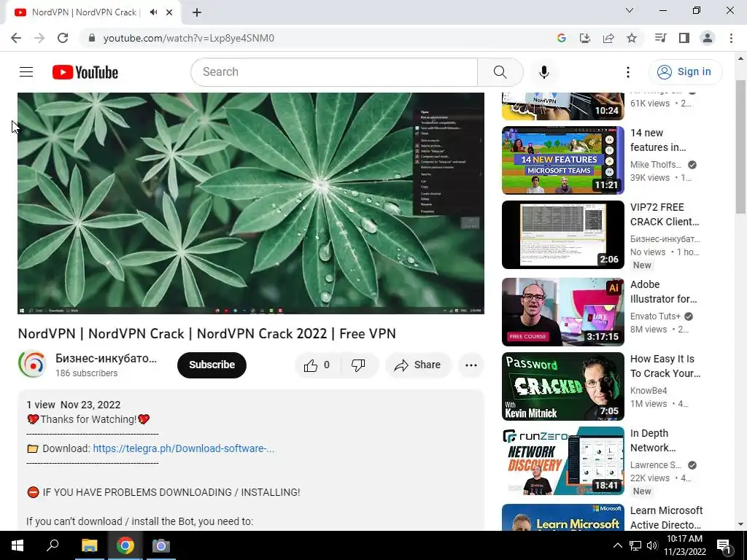Start voice search with the microphone
747x560 pixels.
tap(544, 72)
